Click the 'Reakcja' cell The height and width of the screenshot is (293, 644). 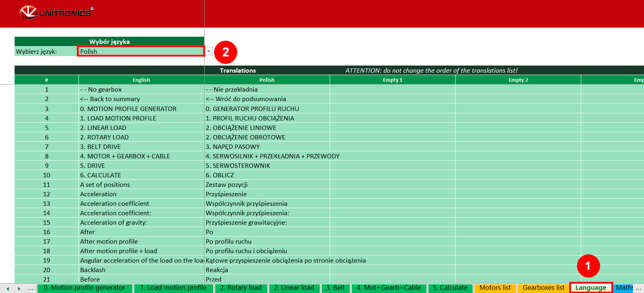267,270
